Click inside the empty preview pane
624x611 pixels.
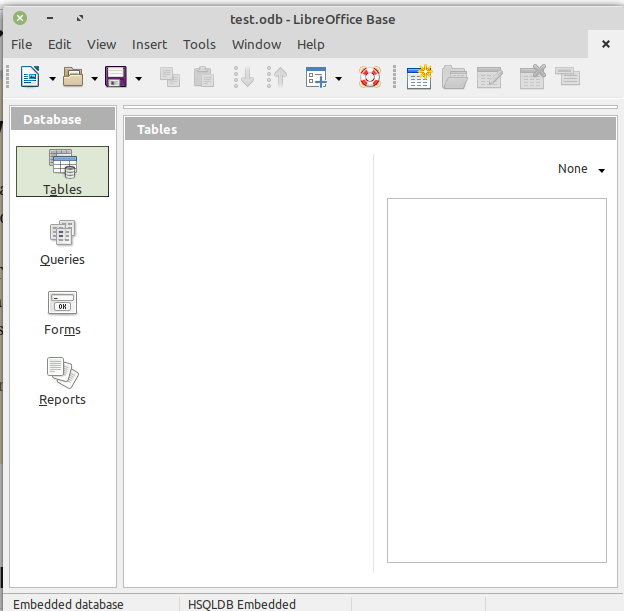pyautogui.click(x=496, y=380)
